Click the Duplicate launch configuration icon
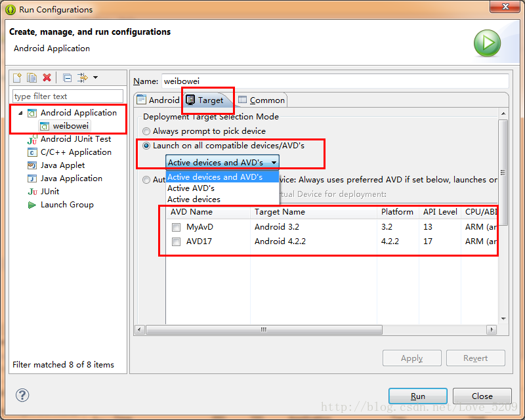Viewport: 525px width, 420px height. pyautogui.click(x=31, y=77)
